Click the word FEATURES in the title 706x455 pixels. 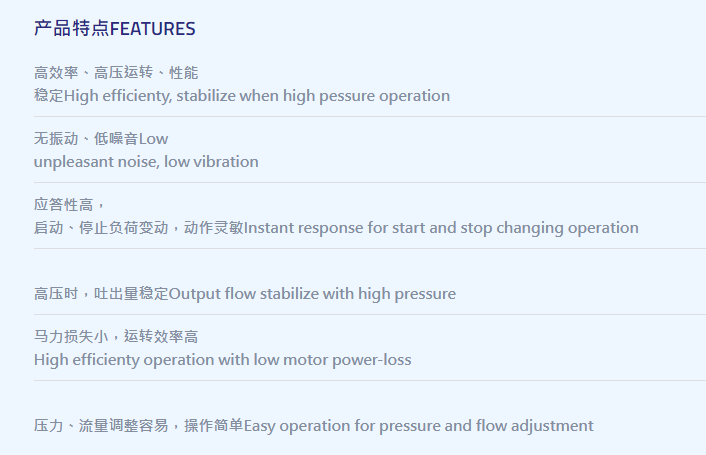(153, 29)
